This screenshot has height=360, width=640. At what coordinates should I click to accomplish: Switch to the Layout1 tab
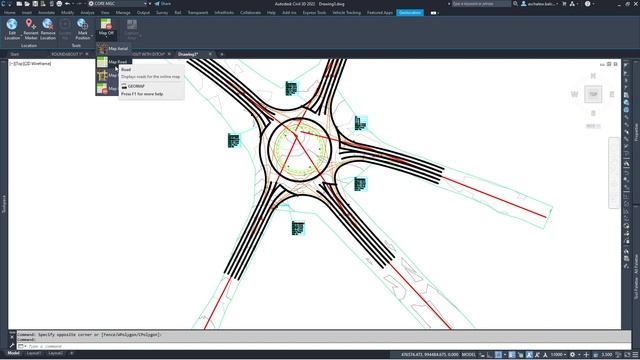pyautogui.click(x=34, y=353)
